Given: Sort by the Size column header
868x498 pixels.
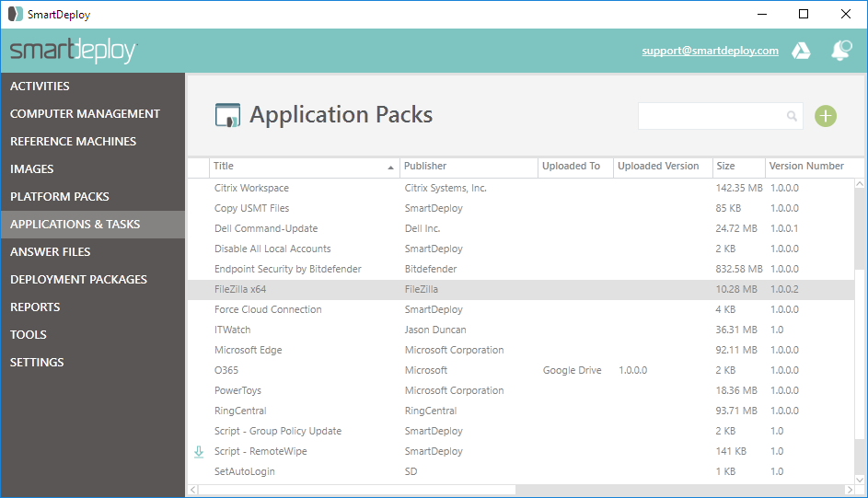Looking at the screenshot, I should [x=738, y=167].
